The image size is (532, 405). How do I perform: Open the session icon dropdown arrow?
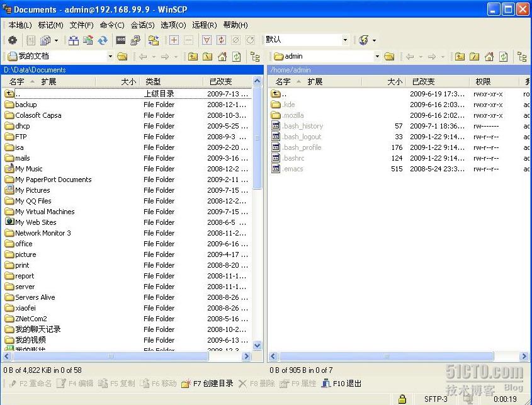tap(374, 40)
